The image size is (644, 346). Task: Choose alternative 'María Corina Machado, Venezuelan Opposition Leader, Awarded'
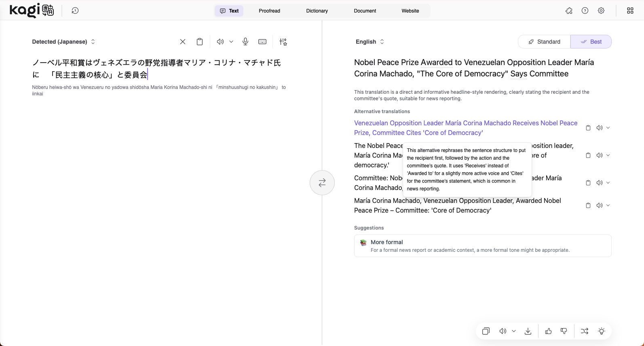pyautogui.click(x=458, y=205)
